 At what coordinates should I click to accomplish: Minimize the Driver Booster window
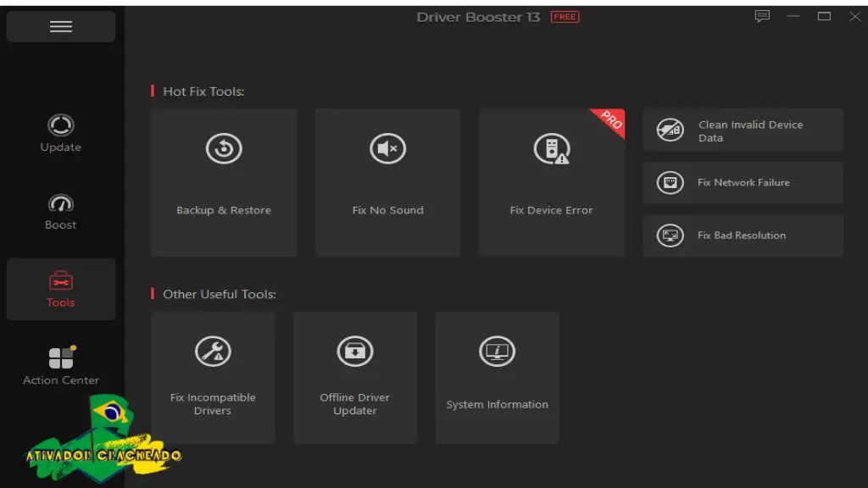[x=793, y=17]
